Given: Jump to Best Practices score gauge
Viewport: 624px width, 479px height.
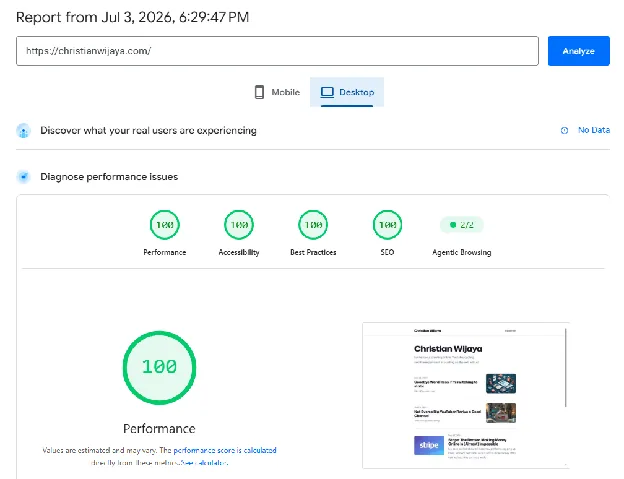Looking at the screenshot, I should point(313,225).
